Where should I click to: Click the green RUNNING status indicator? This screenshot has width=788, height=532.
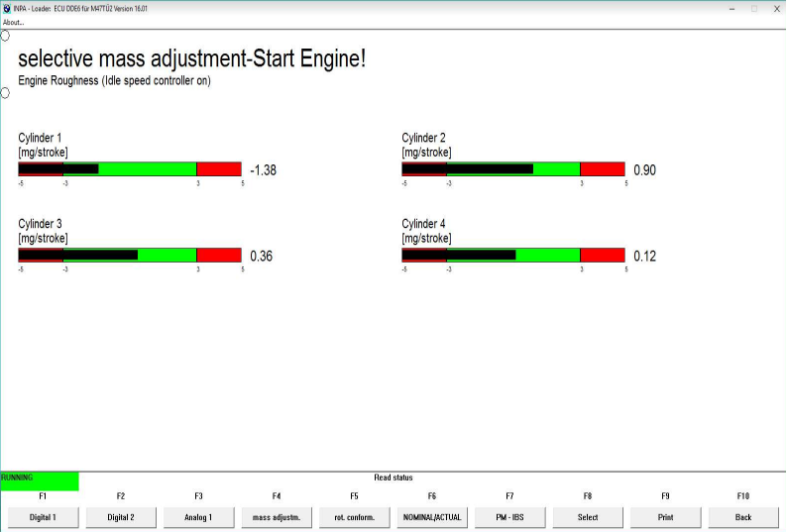(40, 480)
